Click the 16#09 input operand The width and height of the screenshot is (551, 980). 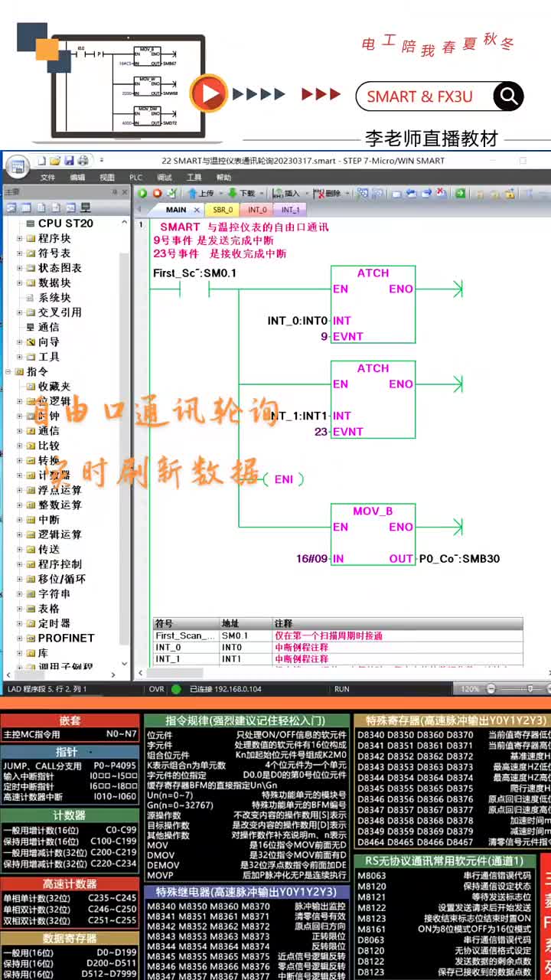[x=311, y=559]
